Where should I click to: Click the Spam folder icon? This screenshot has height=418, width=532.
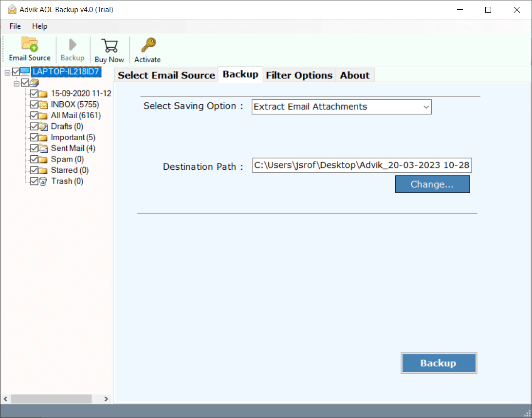pyautogui.click(x=43, y=160)
